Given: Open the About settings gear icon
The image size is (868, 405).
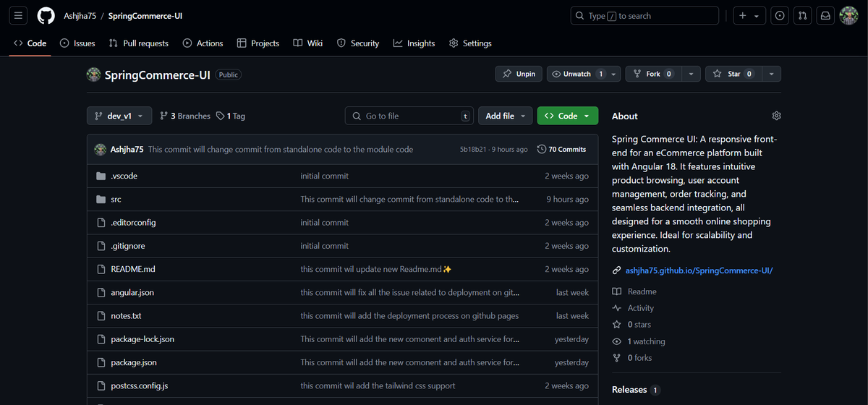Looking at the screenshot, I should (x=776, y=116).
